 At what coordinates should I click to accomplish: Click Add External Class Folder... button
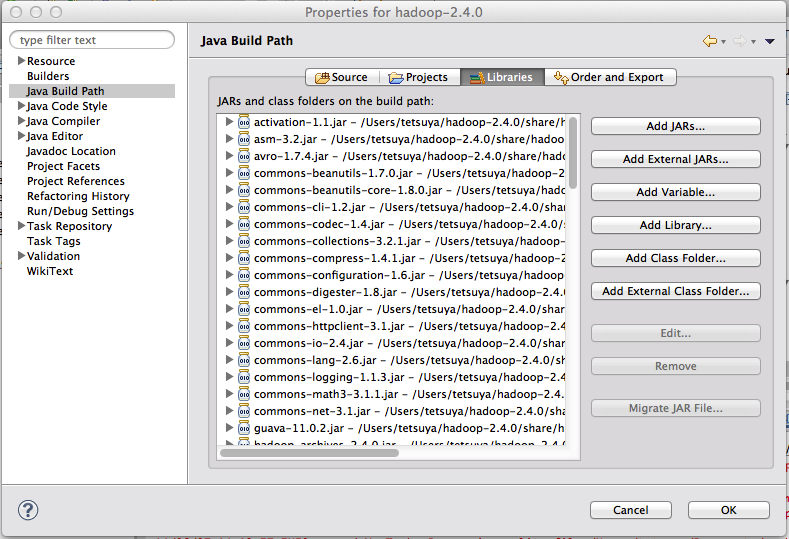pos(675,291)
